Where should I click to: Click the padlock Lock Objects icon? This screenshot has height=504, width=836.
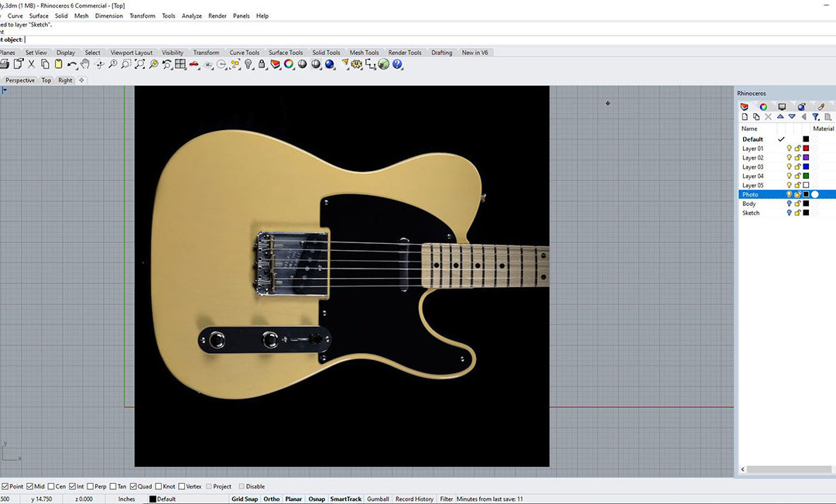point(262,64)
